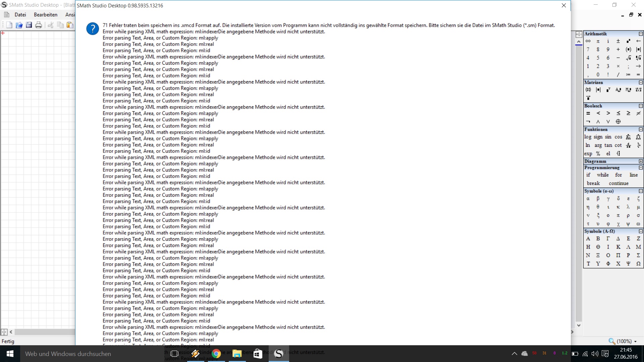Open the Bearbeiten menu

tap(46, 15)
